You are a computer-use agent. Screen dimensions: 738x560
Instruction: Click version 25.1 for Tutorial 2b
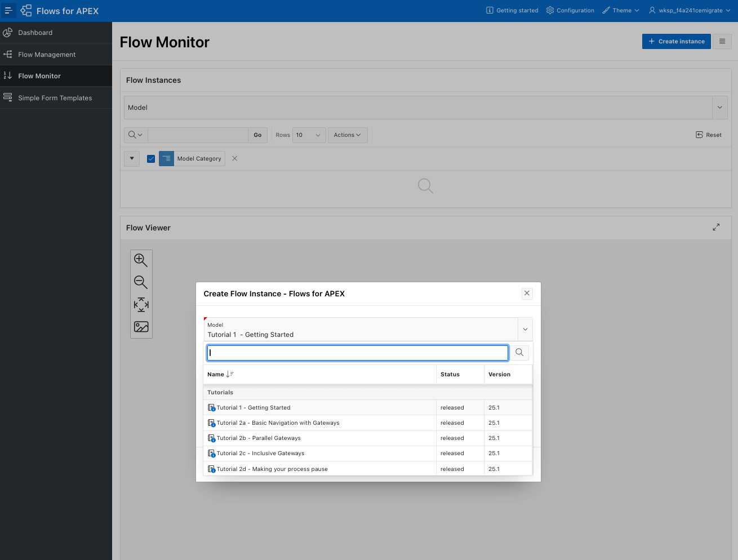click(x=494, y=438)
